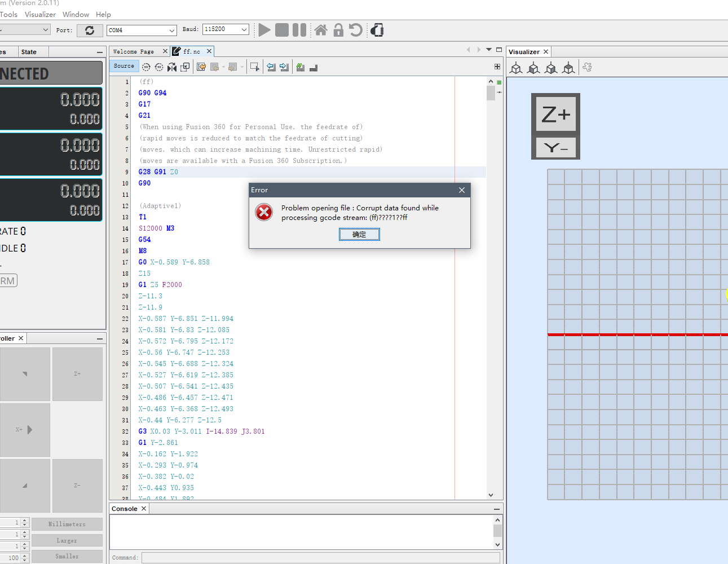Open the Baud rate 115200 dropdown

pos(226,29)
